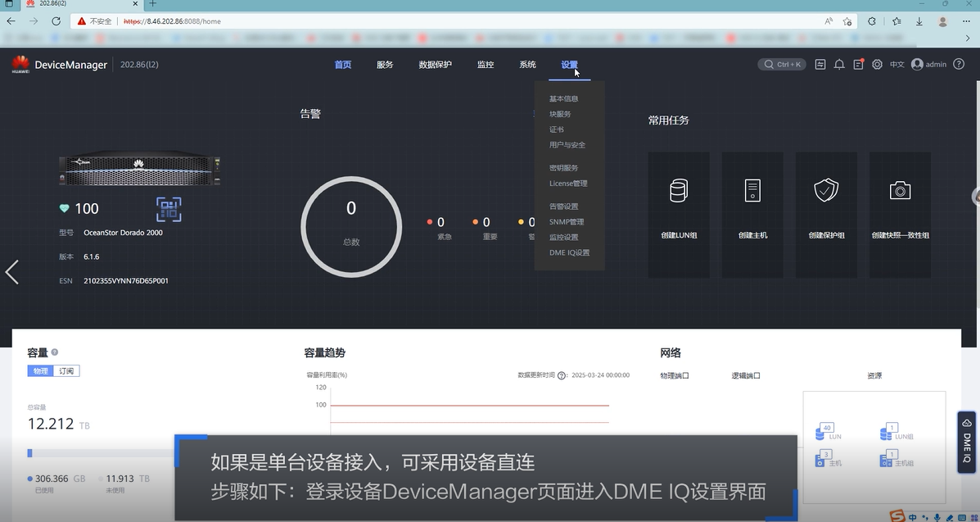Open the 设置 menu
Viewport: 980px width, 522px height.
(x=569, y=65)
